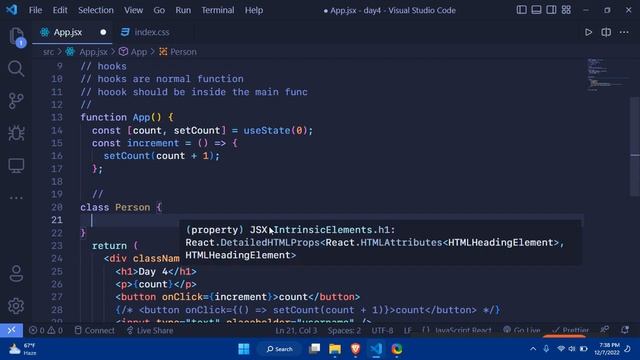
Task: Open editor More Actions ellipsis
Action: click(624, 32)
